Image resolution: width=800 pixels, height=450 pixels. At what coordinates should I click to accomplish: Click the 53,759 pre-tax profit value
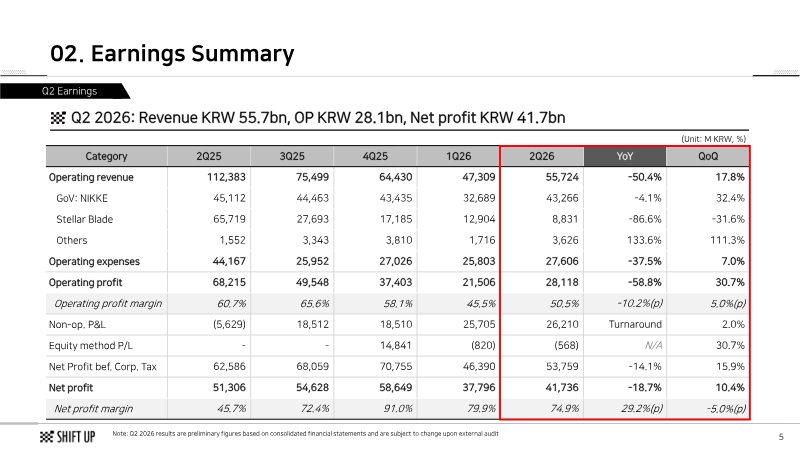tap(562, 366)
